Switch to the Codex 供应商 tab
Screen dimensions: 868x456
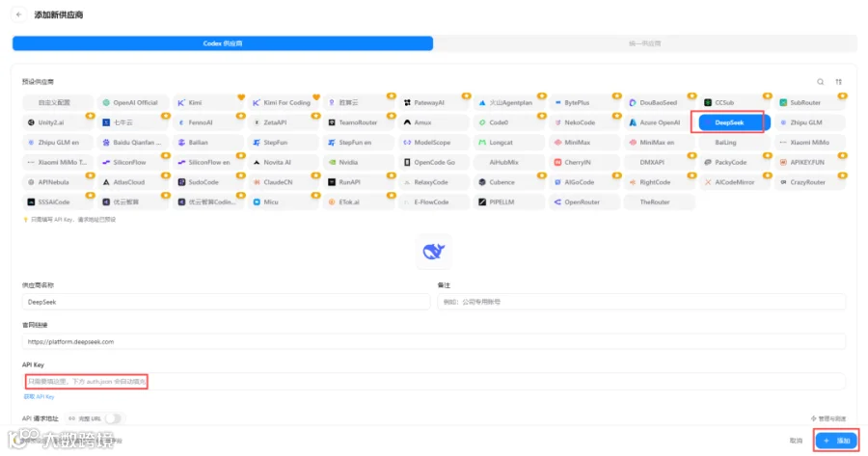coord(223,43)
